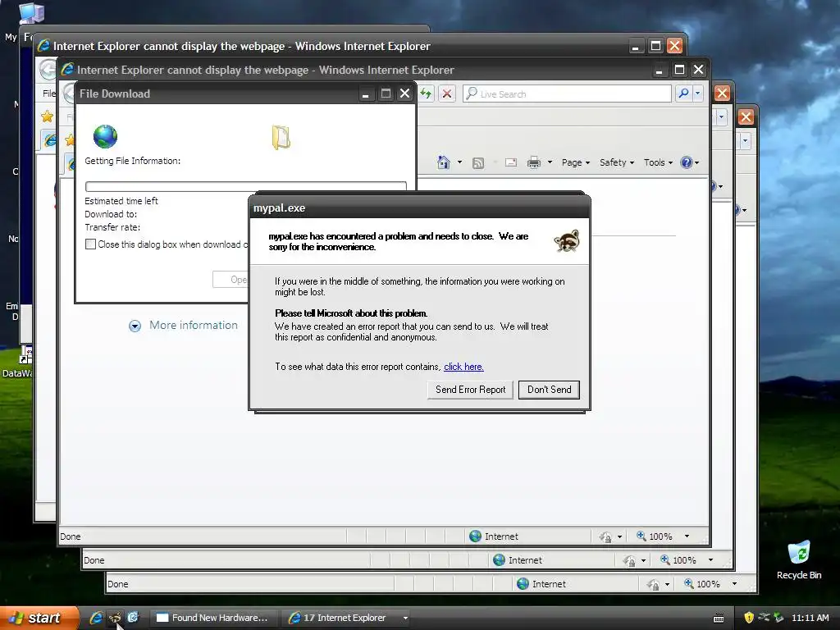Click the zoom magnifier icon in the lowest status bar
The image size is (840, 630).
689,583
